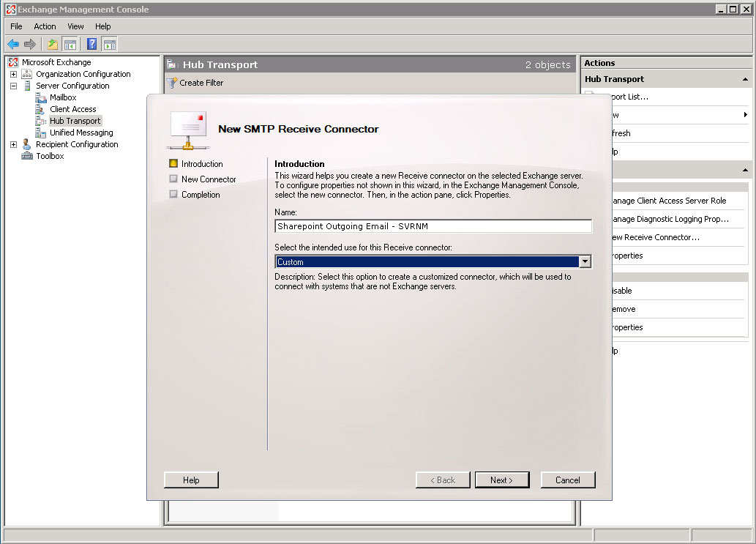
Task: Click the blue Help toolbar icon
Action: coord(91,45)
